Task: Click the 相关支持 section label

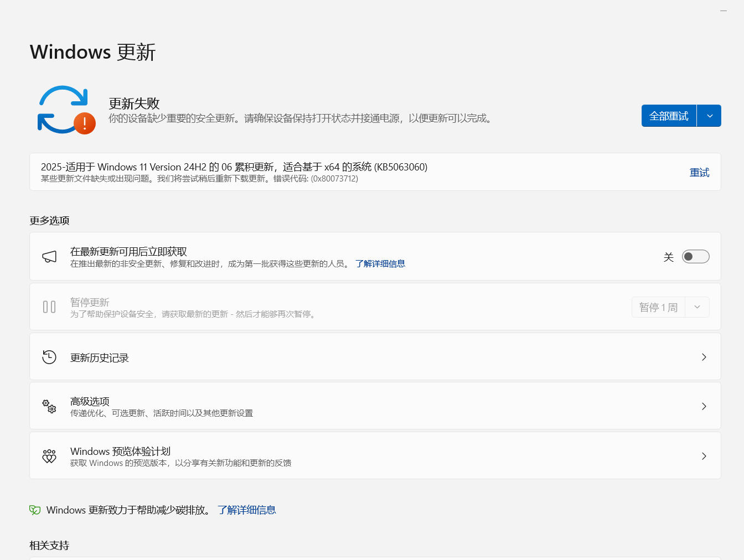Action: 49,545
